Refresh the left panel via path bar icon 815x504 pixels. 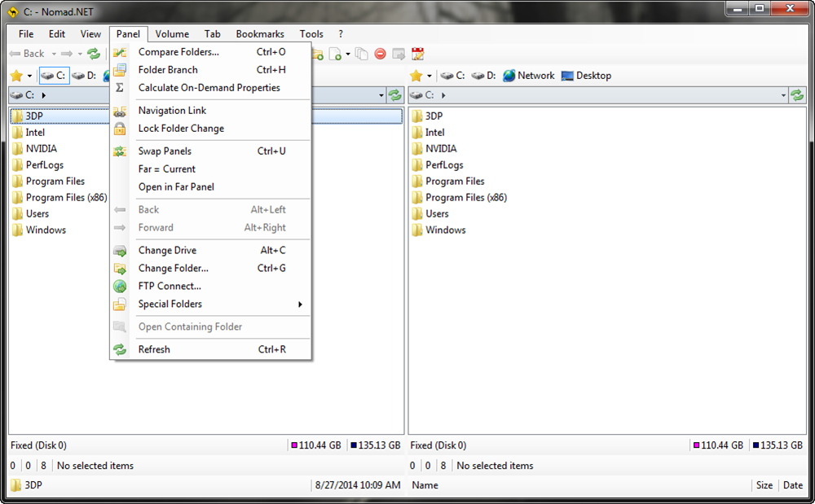click(x=395, y=95)
